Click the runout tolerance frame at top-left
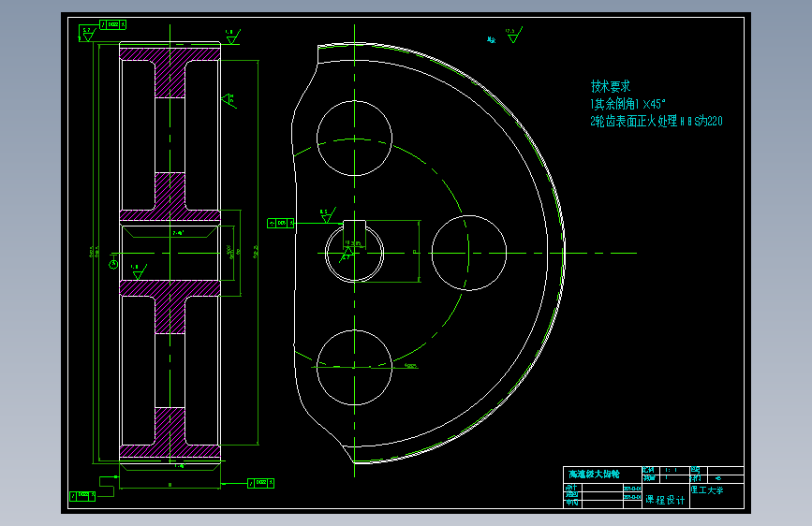The width and height of the screenshot is (812, 526). 112,24
